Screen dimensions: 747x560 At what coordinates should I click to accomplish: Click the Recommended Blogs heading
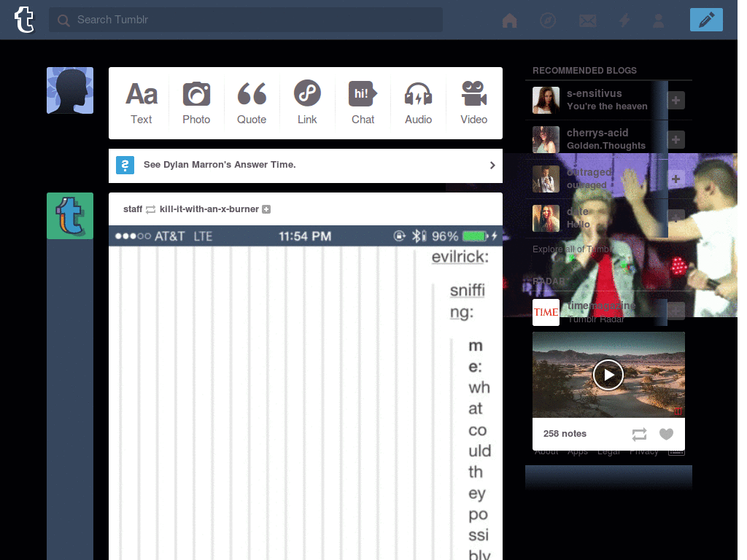[584, 71]
